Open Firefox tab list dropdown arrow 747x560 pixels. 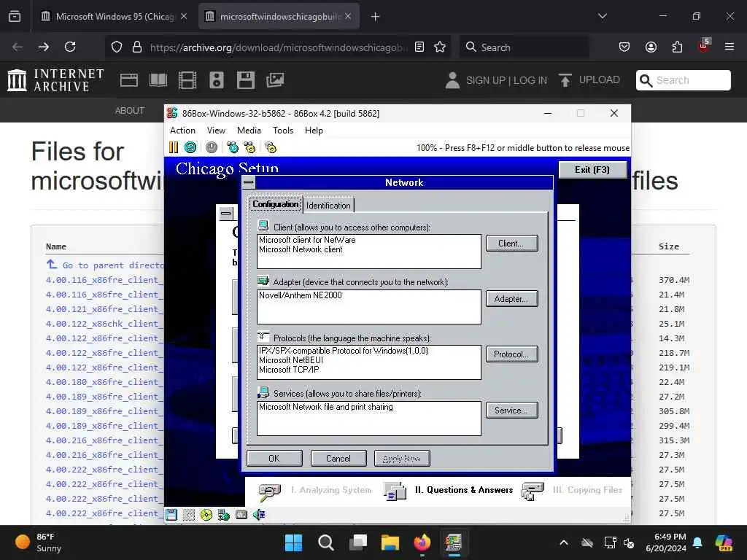click(602, 16)
